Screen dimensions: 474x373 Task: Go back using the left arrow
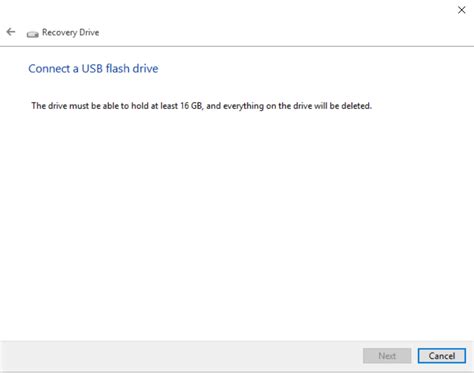click(11, 32)
